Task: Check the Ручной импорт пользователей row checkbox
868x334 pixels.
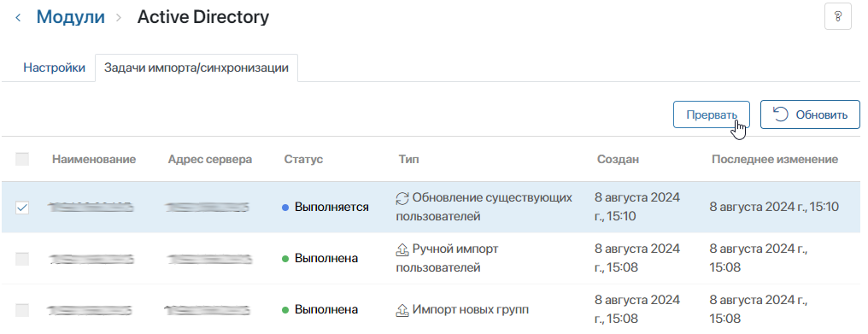Action: tap(22, 259)
